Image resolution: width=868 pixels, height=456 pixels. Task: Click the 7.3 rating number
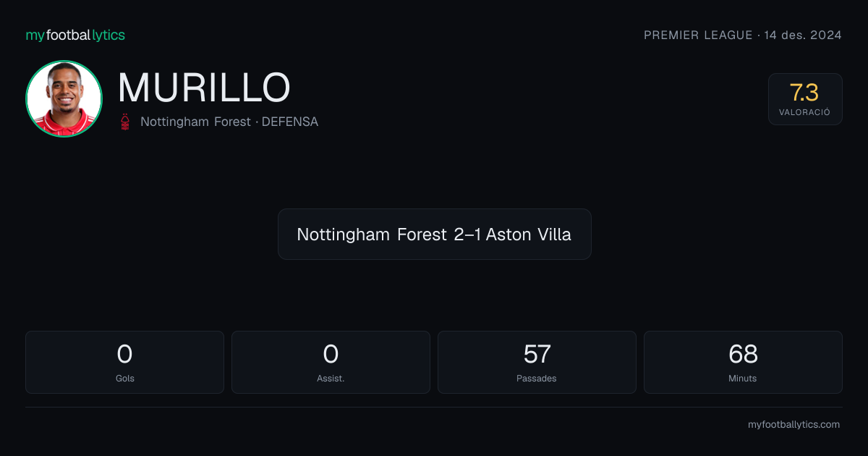pos(804,93)
